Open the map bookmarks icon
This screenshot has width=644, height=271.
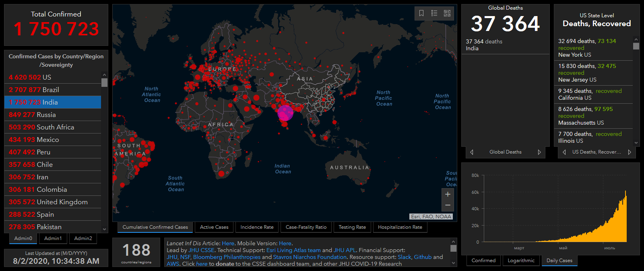point(421,13)
